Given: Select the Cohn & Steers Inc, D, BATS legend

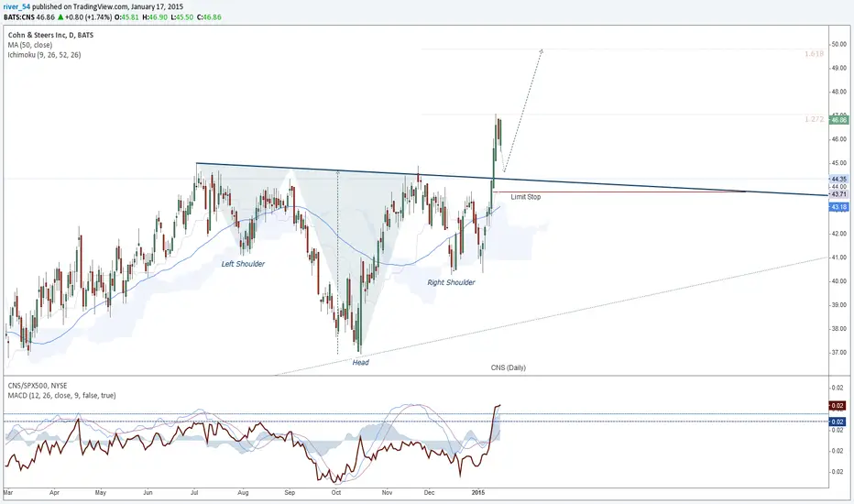Looking at the screenshot, I should pyautogui.click(x=50, y=35).
